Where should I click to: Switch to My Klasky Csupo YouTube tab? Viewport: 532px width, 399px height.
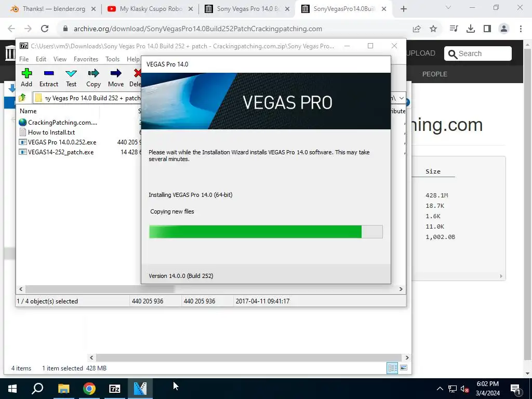click(x=151, y=9)
